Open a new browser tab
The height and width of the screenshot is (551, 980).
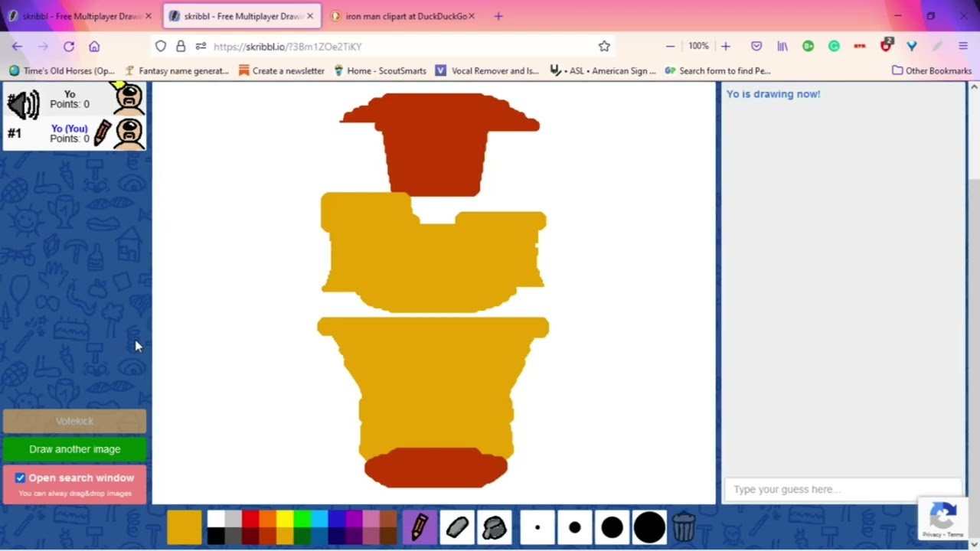point(498,16)
